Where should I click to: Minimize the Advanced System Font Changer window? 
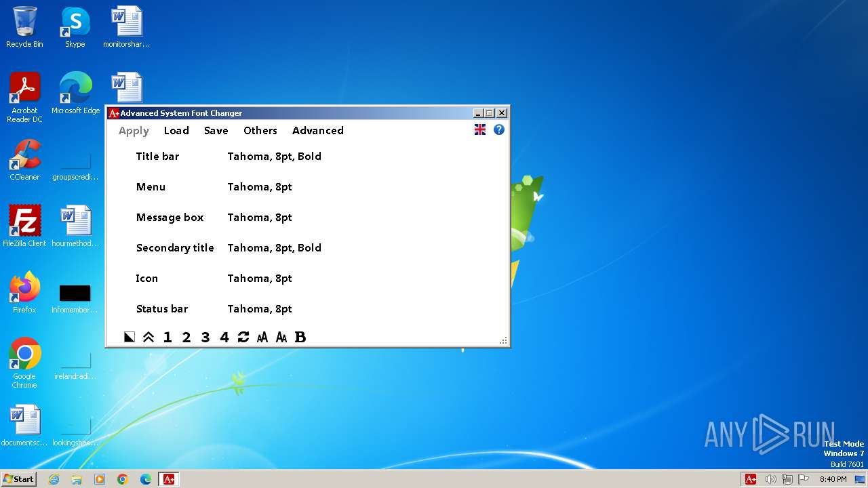(x=478, y=113)
